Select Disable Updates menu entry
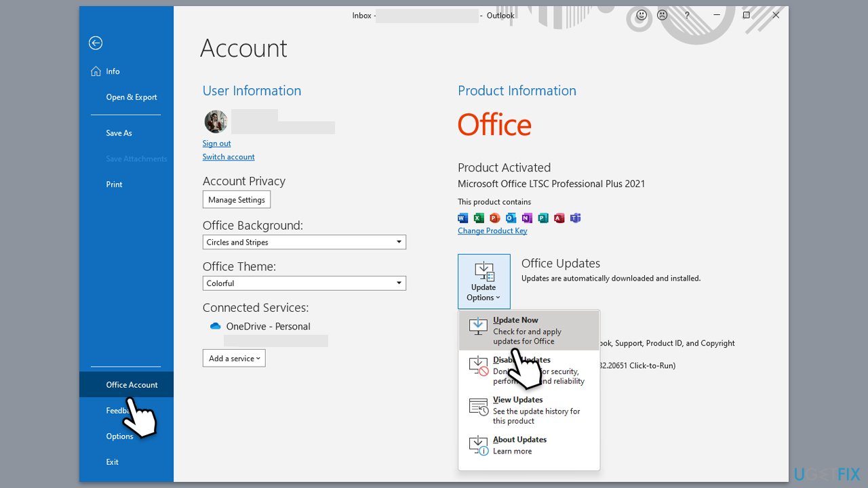 pos(529,370)
